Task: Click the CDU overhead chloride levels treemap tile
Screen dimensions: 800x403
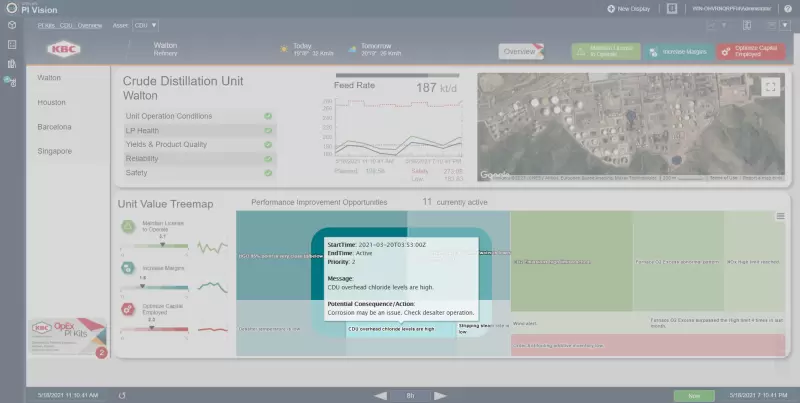Action: pyautogui.click(x=401, y=329)
